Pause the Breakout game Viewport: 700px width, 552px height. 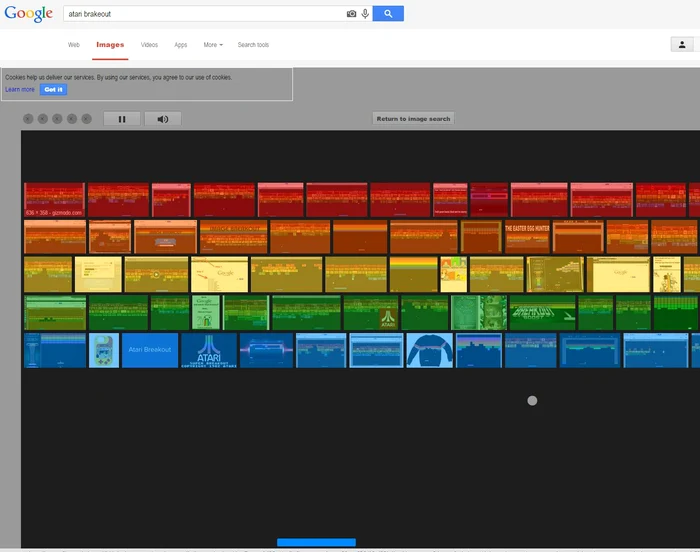point(122,119)
